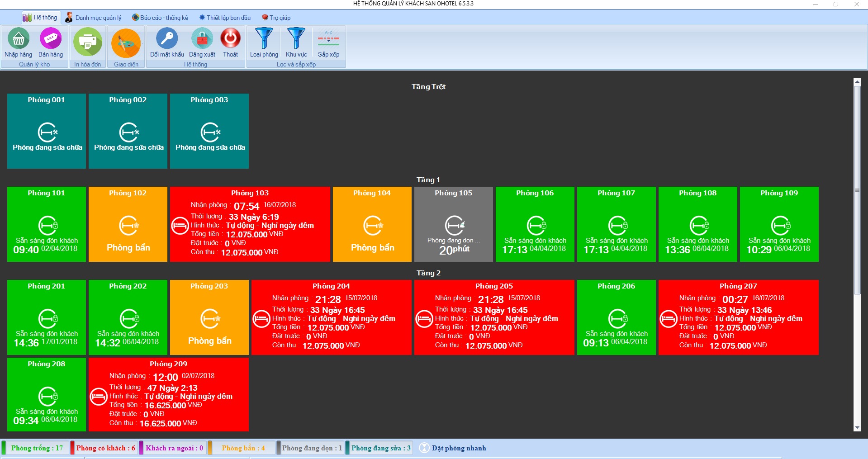Select available room Phòng 208
Screen dimensions: 868x459
point(47,394)
